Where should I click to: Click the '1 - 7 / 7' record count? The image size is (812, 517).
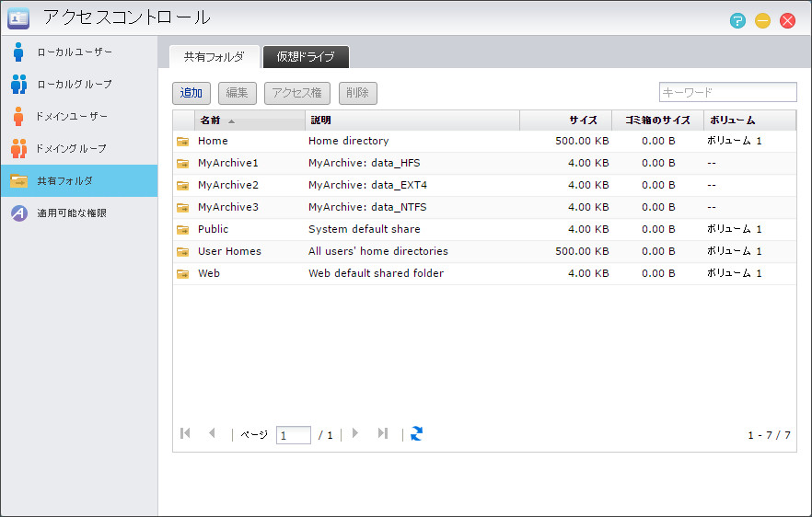point(769,435)
